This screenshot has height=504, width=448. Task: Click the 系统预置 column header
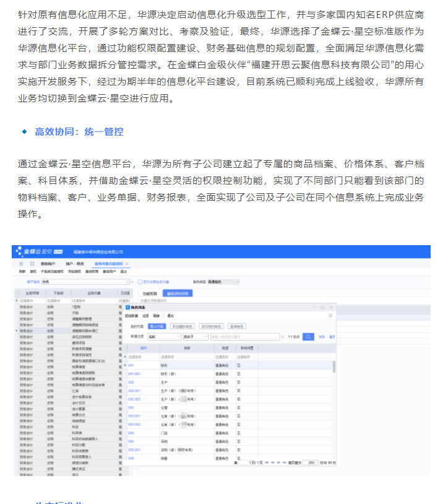247,348
